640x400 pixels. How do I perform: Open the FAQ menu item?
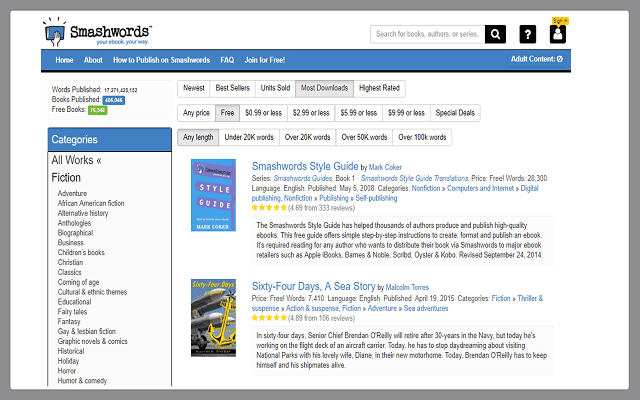pos(227,60)
